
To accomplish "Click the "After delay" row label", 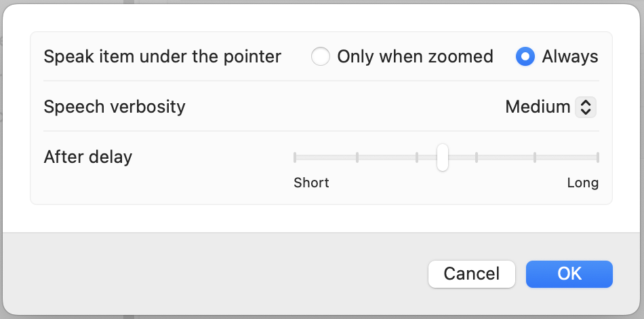I will point(88,157).
